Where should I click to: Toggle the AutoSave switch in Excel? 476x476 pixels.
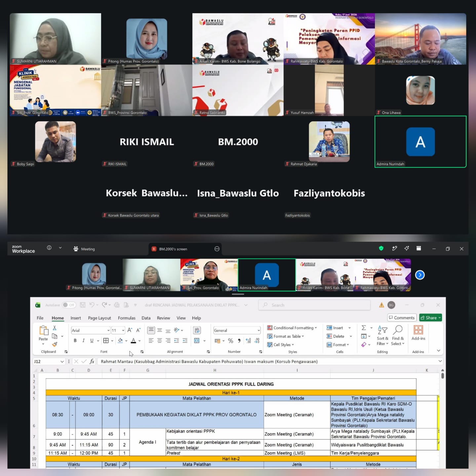[x=69, y=305]
